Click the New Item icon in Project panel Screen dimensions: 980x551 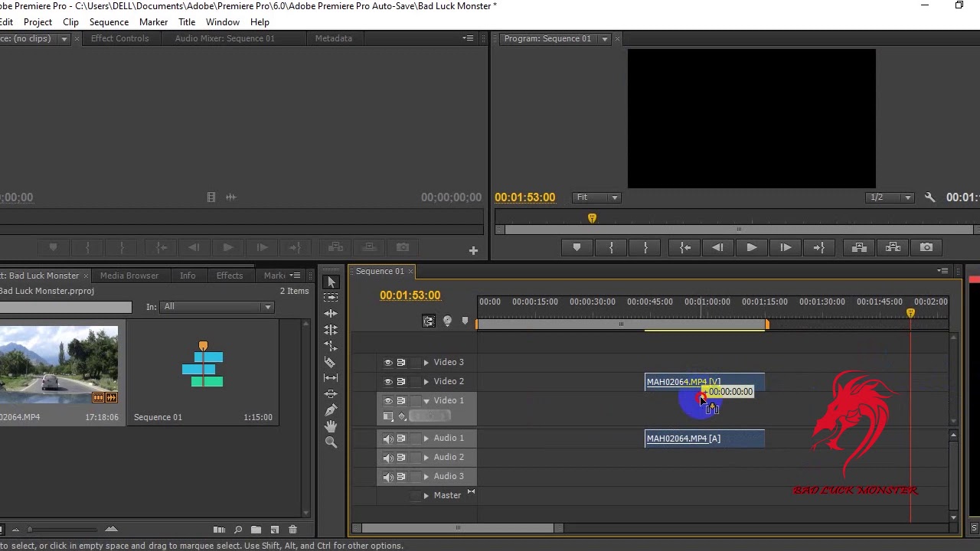point(274,530)
